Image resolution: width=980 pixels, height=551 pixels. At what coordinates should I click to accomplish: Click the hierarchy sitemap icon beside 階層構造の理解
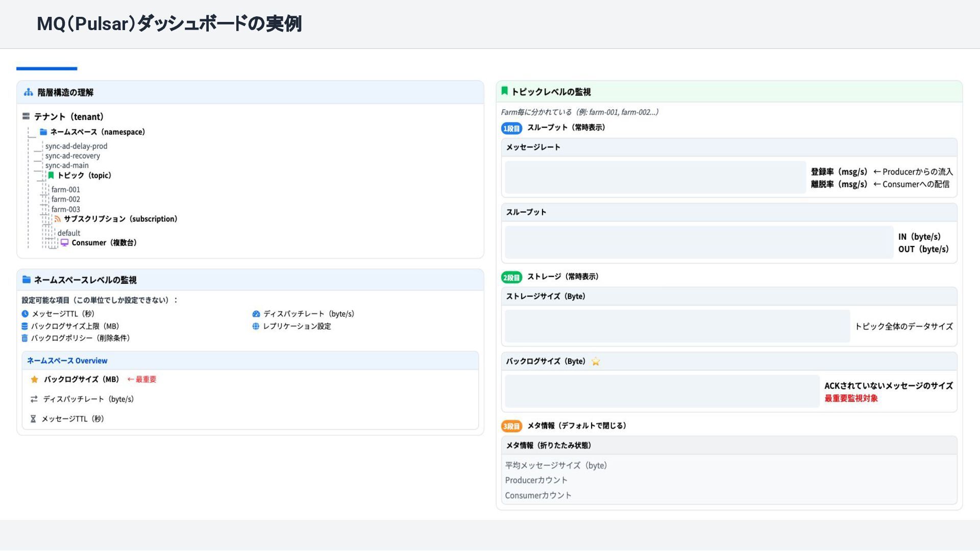pyautogui.click(x=29, y=92)
